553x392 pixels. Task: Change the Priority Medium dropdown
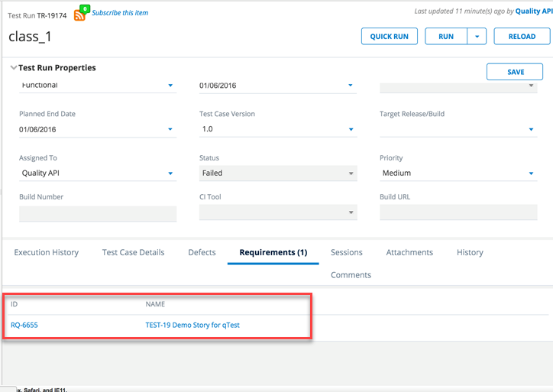[531, 173]
